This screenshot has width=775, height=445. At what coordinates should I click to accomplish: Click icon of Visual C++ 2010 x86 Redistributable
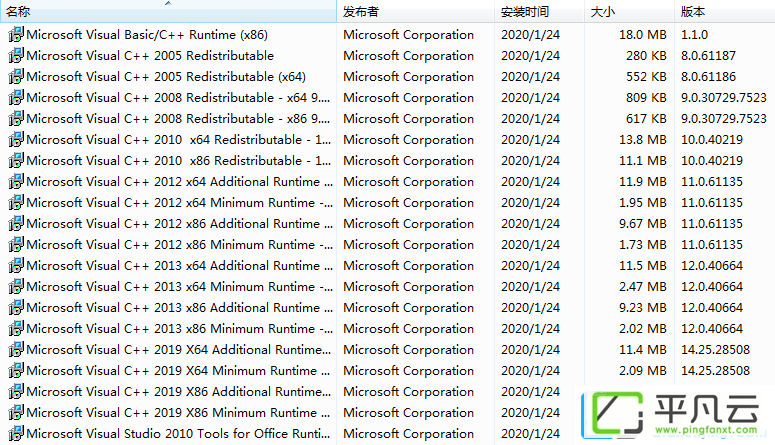[16, 161]
